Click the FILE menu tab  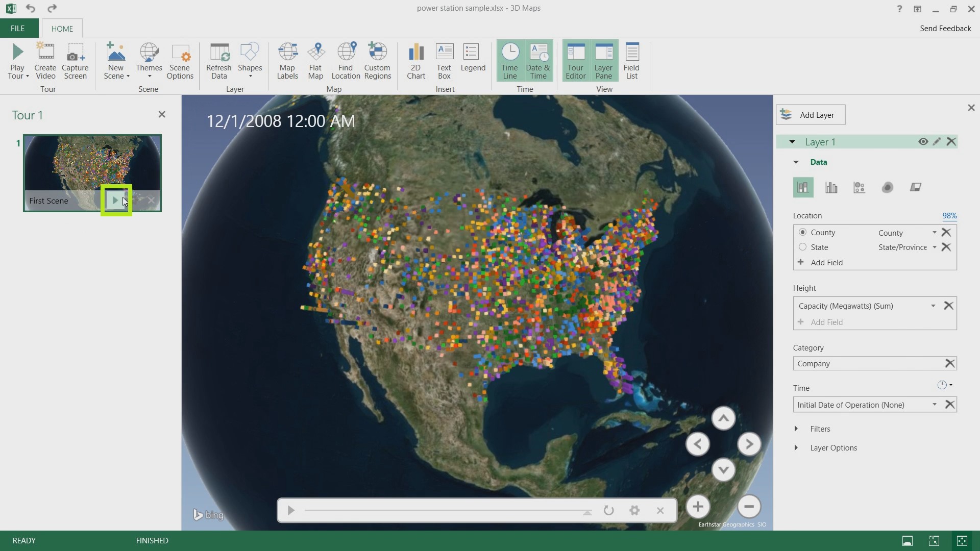(x=17, y=28)
